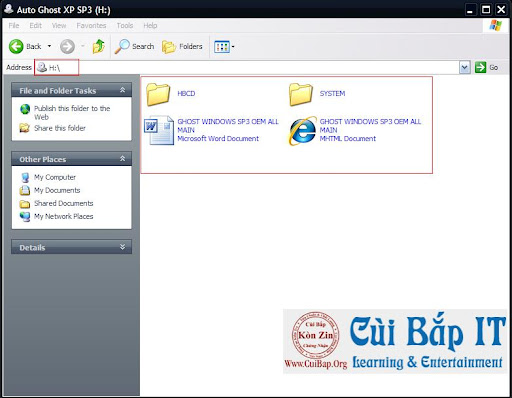Click the Search magnifier icon
Screen dimensions: 512x398
[x=122, y=46]
